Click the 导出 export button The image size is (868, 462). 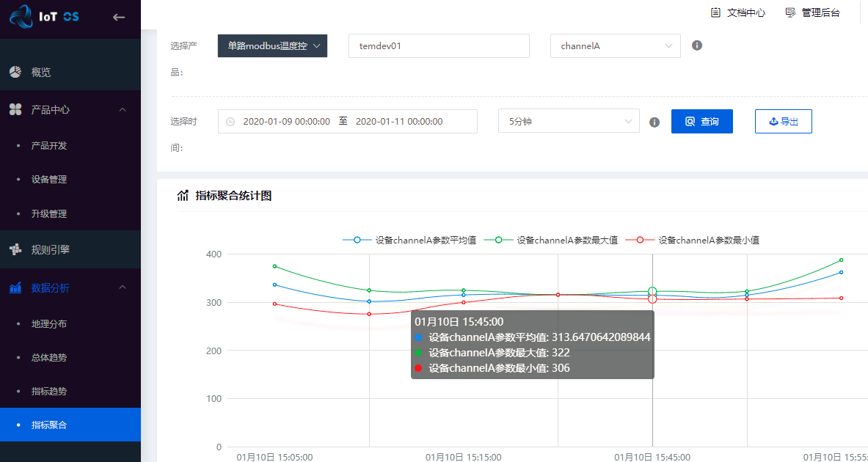coord(783,121)
